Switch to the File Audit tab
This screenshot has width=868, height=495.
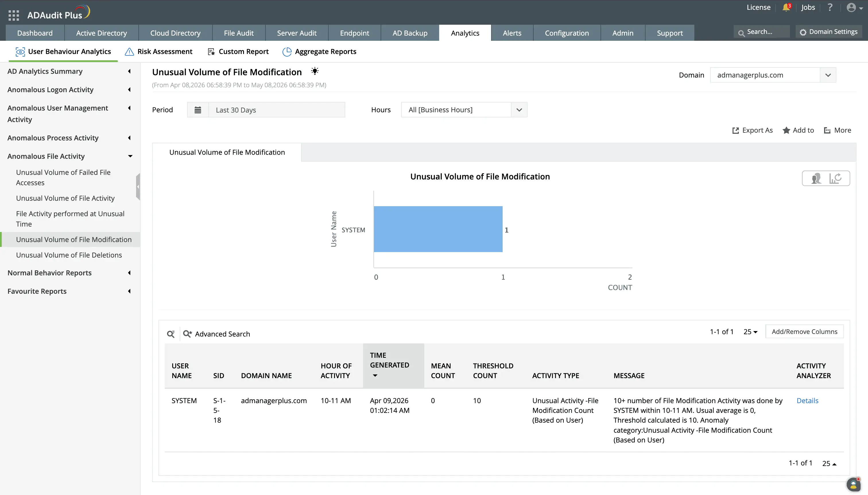coord(239,33)
